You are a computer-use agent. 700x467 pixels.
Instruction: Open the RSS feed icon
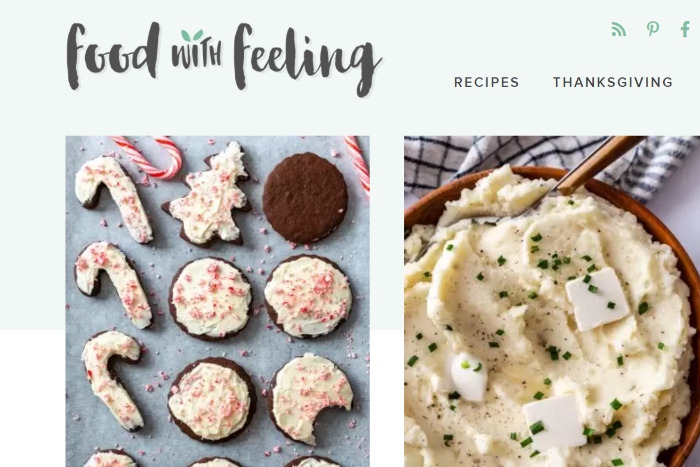pyautogui.click(x=619, y=29)
